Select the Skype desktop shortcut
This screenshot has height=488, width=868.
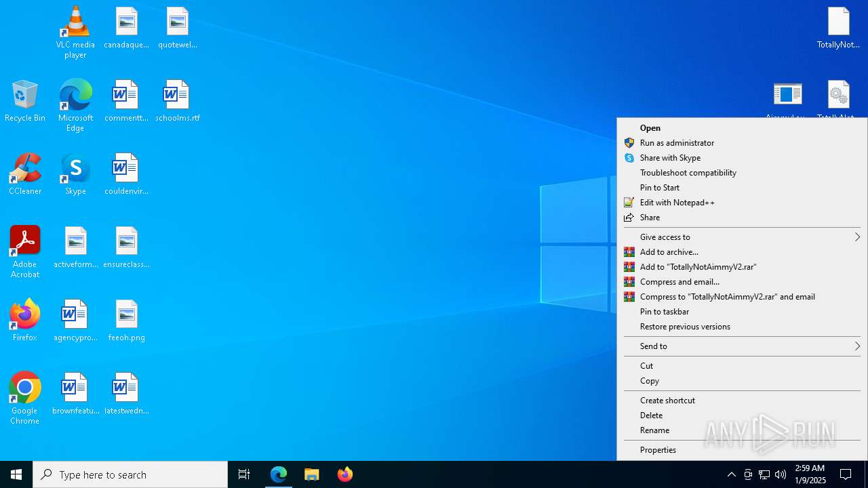75,174
